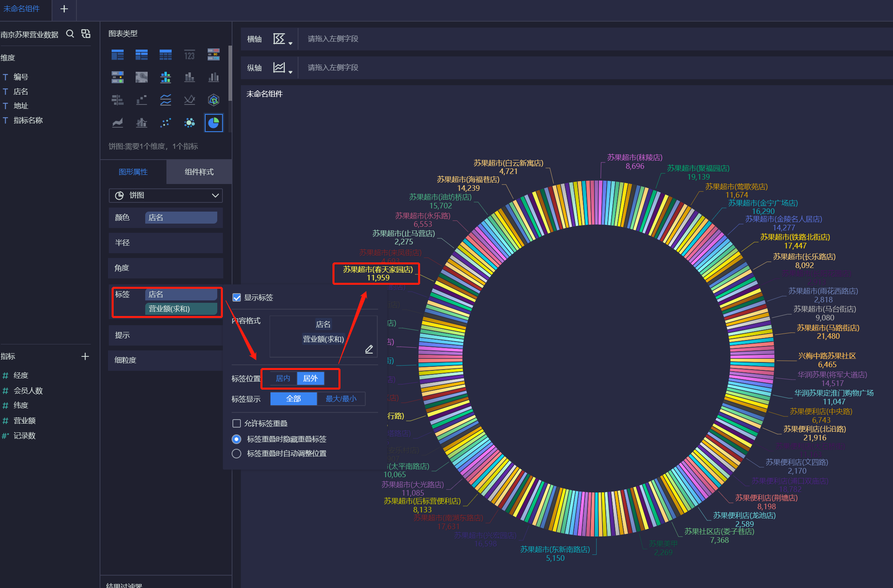Viewport: 893px width, 588px height.
Task: Select 标签重叠时隐藏重叠标签 radio option
Action: (x=236, y=439)
